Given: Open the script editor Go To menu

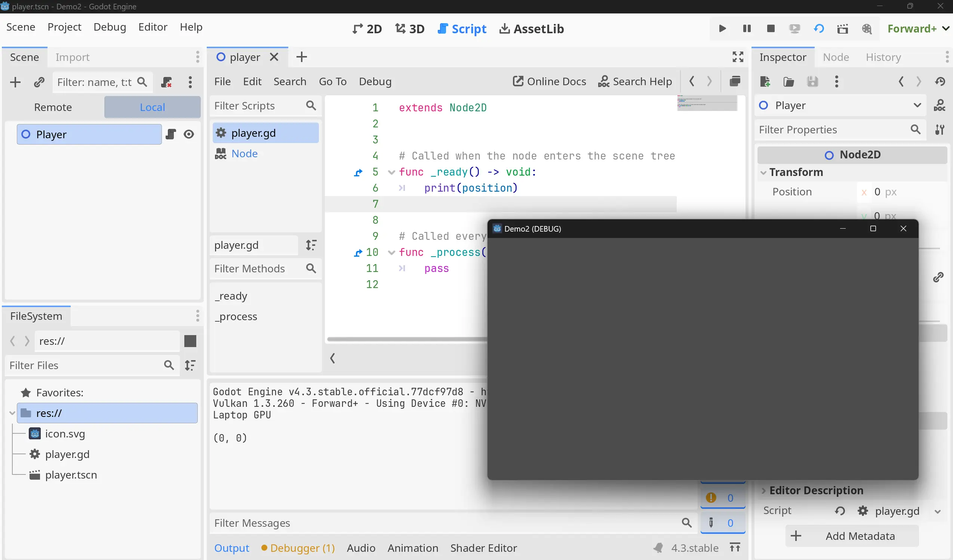Looking at the screenshot, I should 332,81.
